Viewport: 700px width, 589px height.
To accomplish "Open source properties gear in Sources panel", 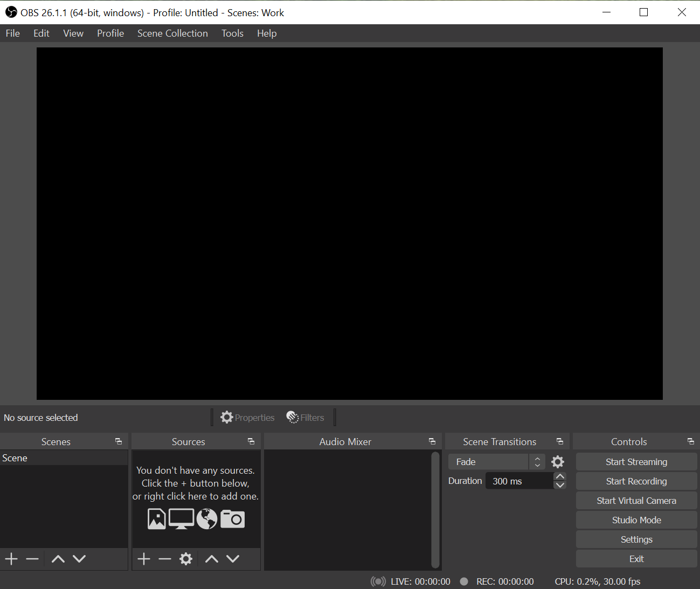I will click(186, 559).
